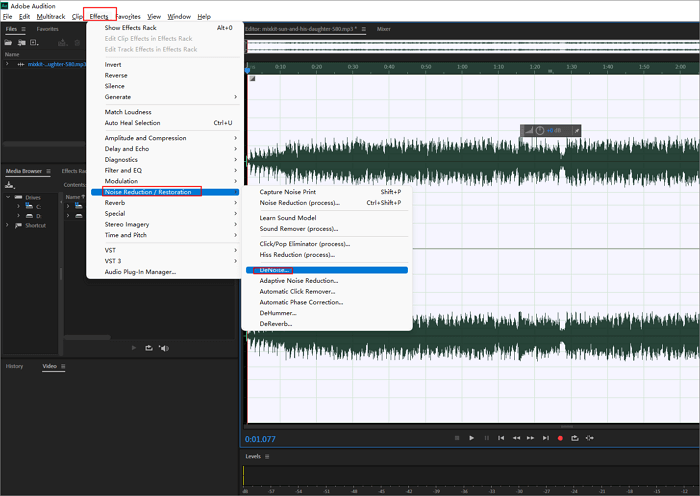Click the Drives icon in Media Browser tree

(x=18, y=197)
